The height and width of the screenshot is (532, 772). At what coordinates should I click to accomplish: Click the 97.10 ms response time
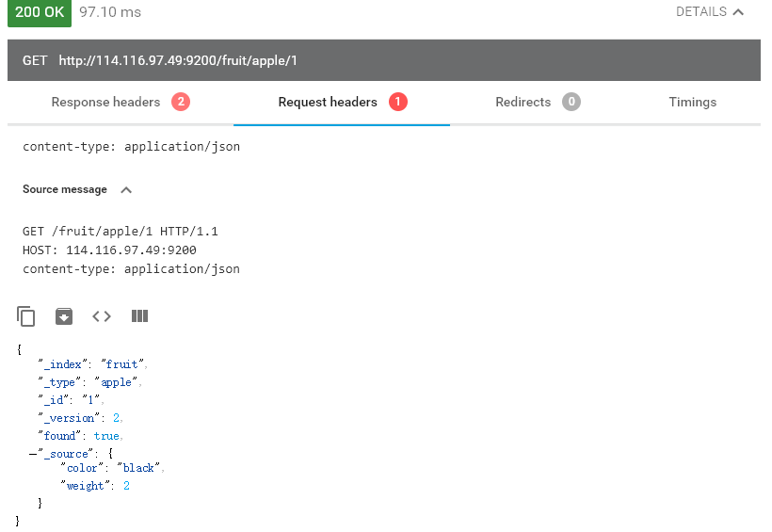tap(108, 12)
